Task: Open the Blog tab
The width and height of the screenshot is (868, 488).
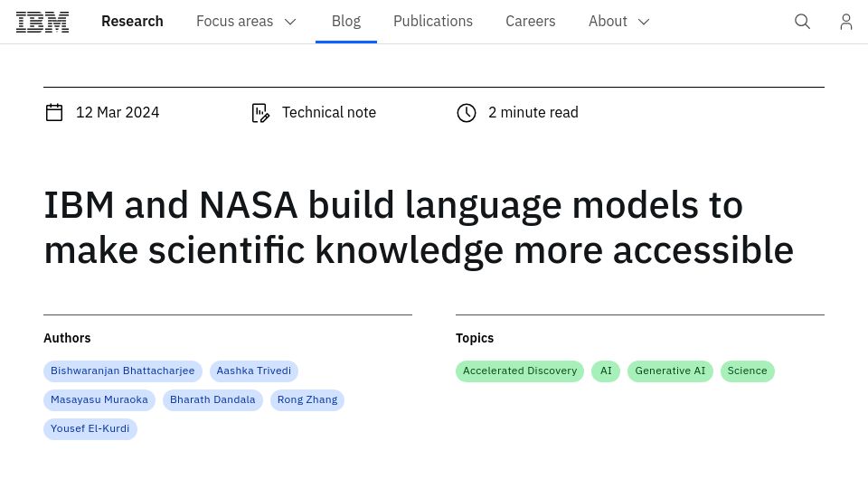Action: (x=346, y=22)
